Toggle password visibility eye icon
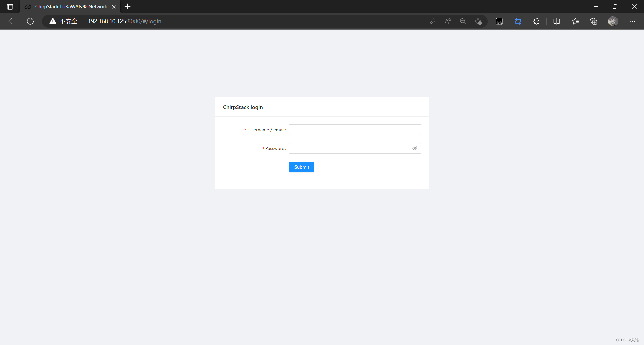 click(x=415, y=148)
